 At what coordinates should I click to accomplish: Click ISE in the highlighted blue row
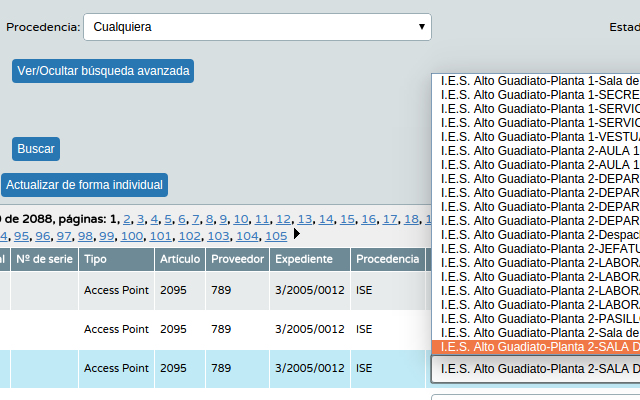click(x=364, y=368)
